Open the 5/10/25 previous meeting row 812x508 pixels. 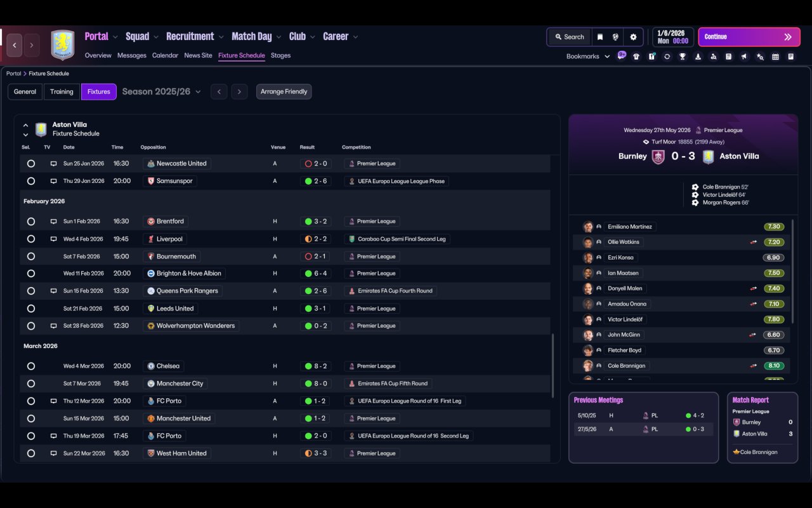(643, 415)
